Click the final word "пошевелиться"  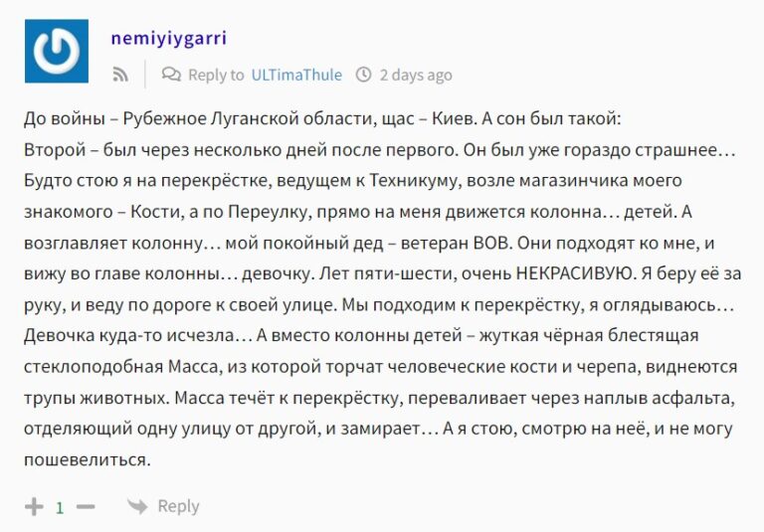85,459
